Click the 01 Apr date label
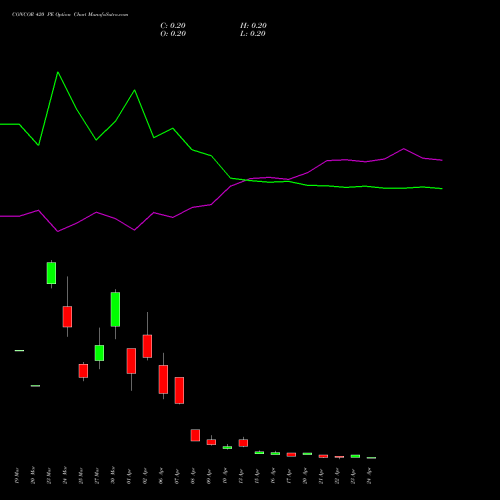Screen dimensions: 500x500 [129, 476]
